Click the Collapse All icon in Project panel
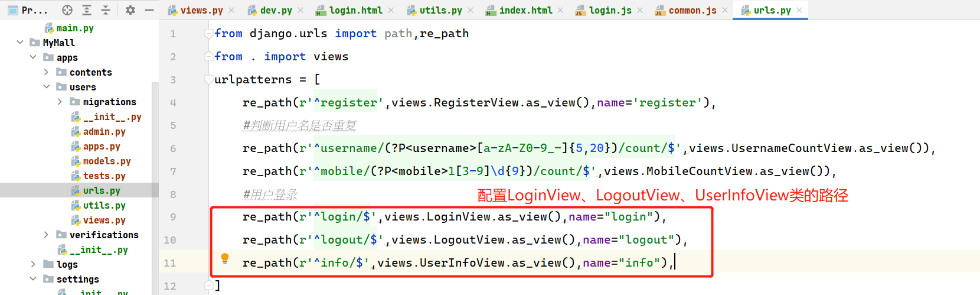 click(x=106, y=10)
